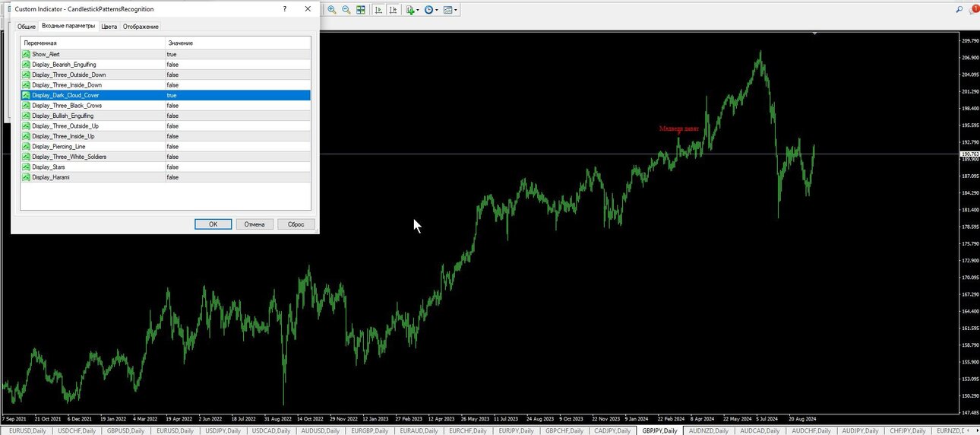Viewport: 980px width, 435px height.
Task: Open the USDCAD,Daily chart tab
Action: (270, 430)
